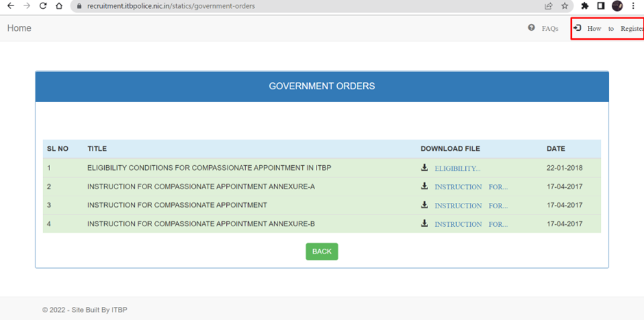Open the browser extensions puzzle icon
Image resolution: width=644 pixels, height=320 pixels.
pos(584,6)
